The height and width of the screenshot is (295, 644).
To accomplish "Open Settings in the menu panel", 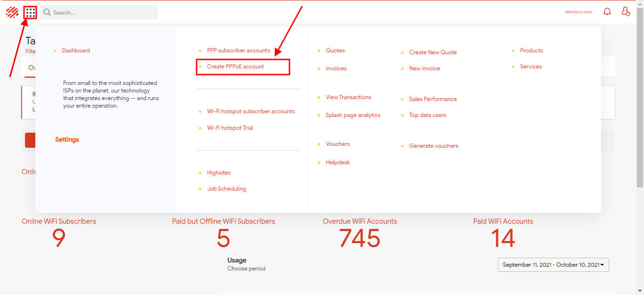I will click(67, 140).
